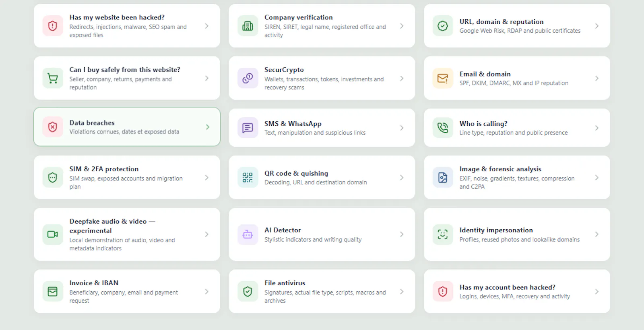The width and height of the screenshot is (644, 330).
Task: Click the red shield icon for account hacked
Action: [x=443, y=291]
